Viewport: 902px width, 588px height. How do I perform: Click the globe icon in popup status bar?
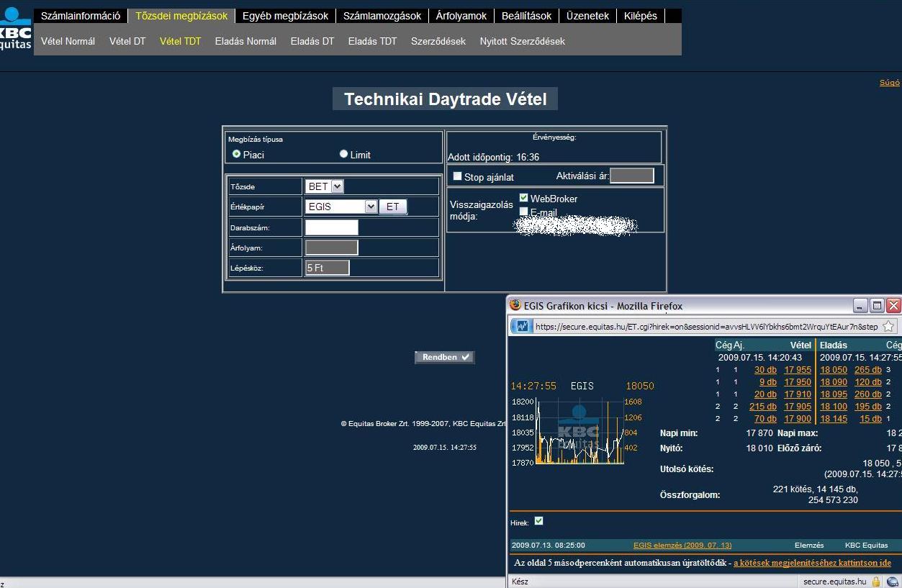tap(893, 582)
